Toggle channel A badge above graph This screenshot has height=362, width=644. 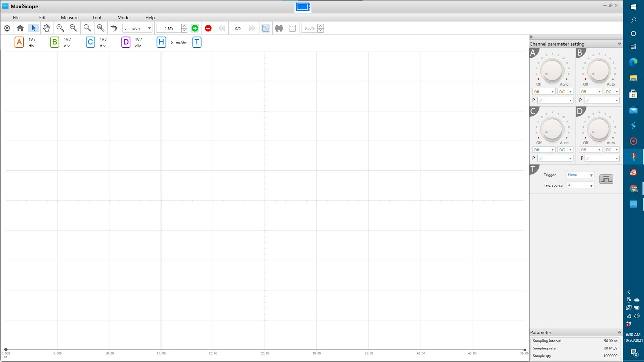pyautogui.click(x=19, y=42)
